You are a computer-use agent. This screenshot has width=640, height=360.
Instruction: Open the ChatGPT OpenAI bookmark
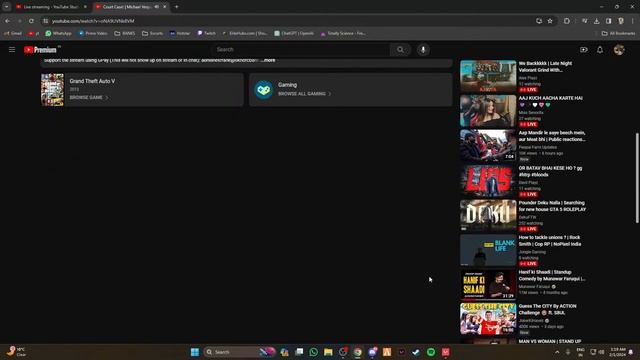pos(294,33)
